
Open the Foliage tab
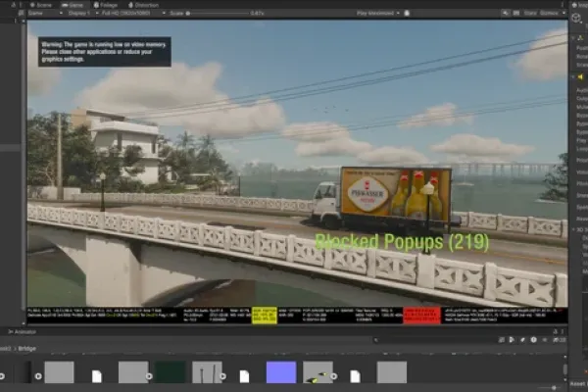(x=106, y=5)
